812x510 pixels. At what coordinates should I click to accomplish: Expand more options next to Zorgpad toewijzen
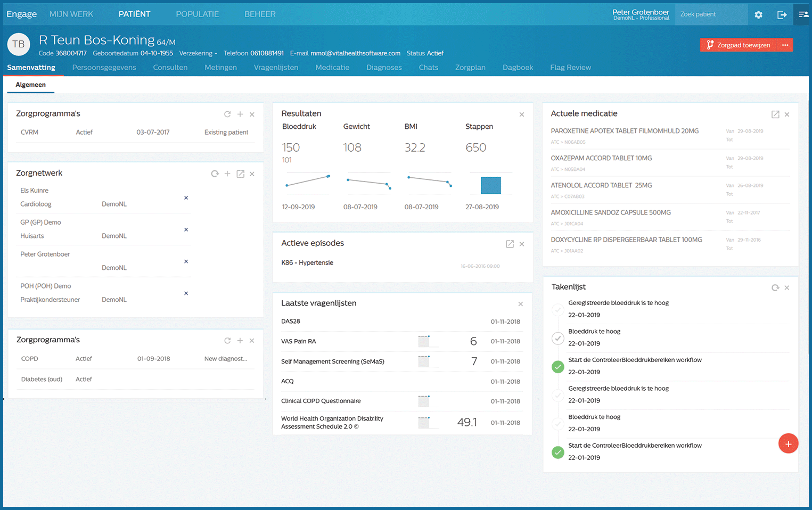785,45
